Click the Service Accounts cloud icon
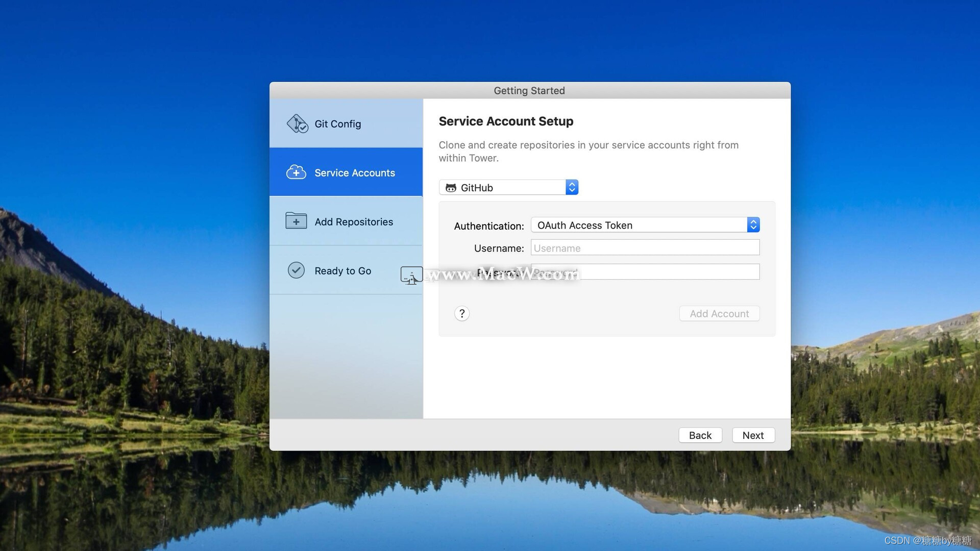Image resolution: width=980 pixels, height=551 pixels. (x=296, y=172)
